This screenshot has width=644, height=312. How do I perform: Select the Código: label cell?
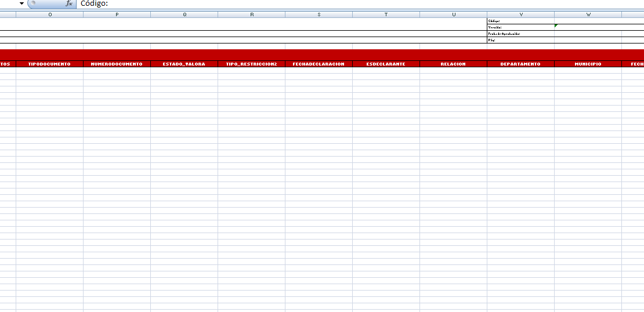pos(521,21)
